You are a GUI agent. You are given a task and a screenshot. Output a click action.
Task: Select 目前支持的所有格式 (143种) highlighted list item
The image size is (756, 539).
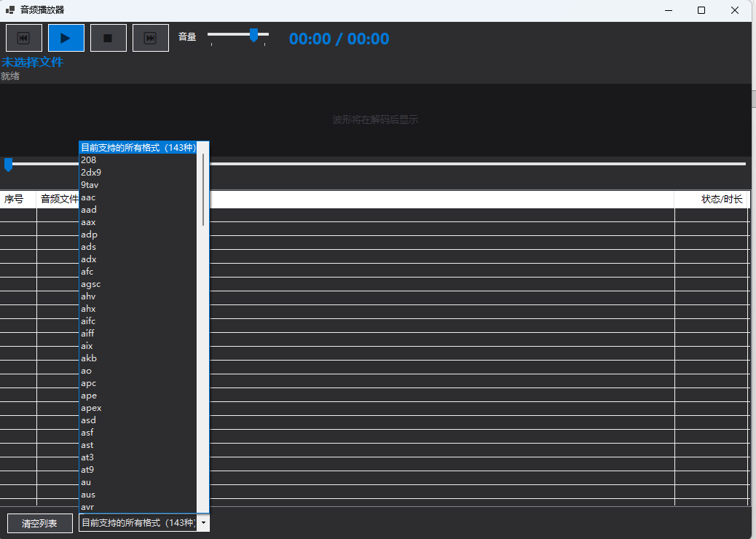138,148
